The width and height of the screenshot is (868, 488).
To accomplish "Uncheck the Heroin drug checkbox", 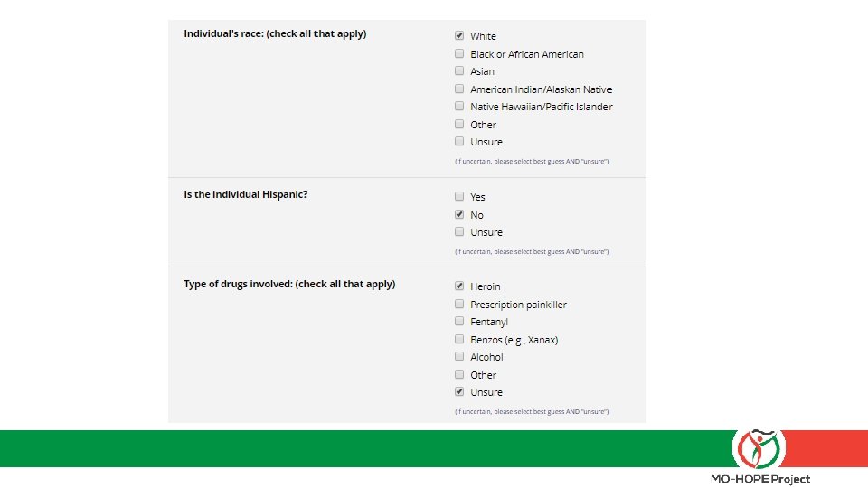I will 459,286.
